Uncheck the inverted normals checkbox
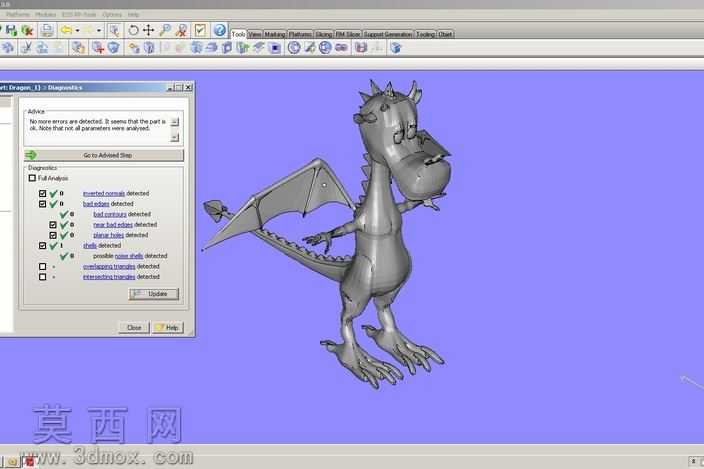Screen dimensions: 704x469 pos(42,193)
